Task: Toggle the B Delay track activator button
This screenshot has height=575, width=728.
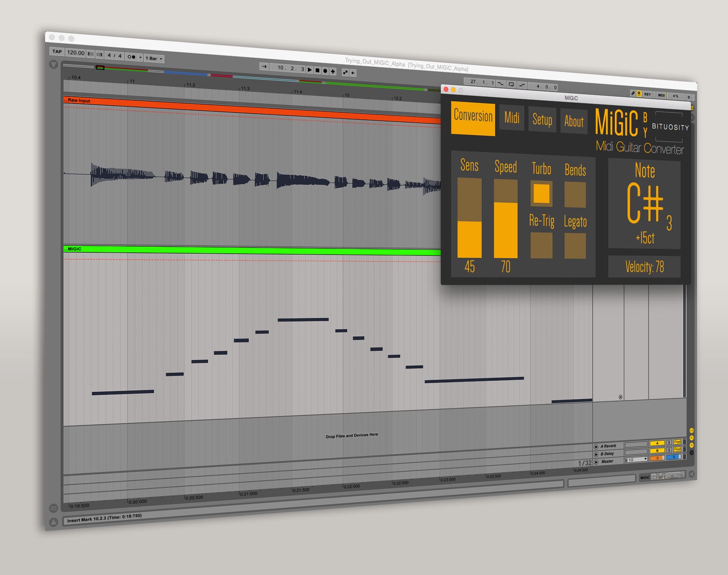Action: pyautogui.click(x=657, y=450)
